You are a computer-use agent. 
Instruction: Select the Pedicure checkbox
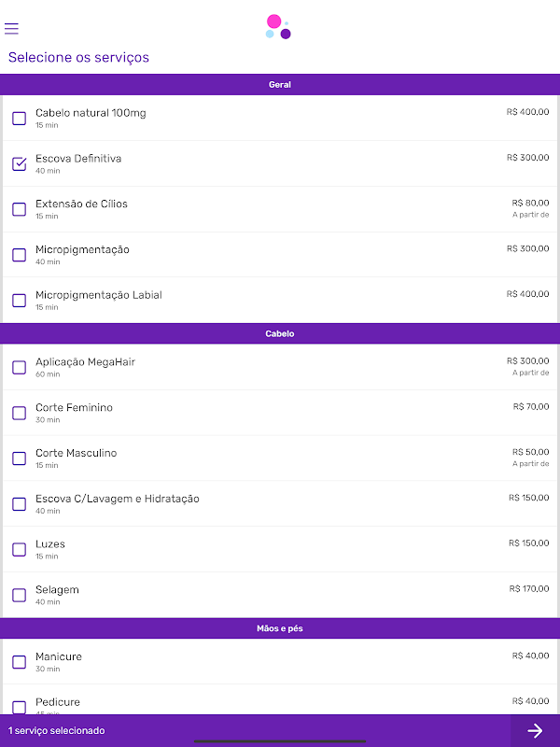[19, 707]
